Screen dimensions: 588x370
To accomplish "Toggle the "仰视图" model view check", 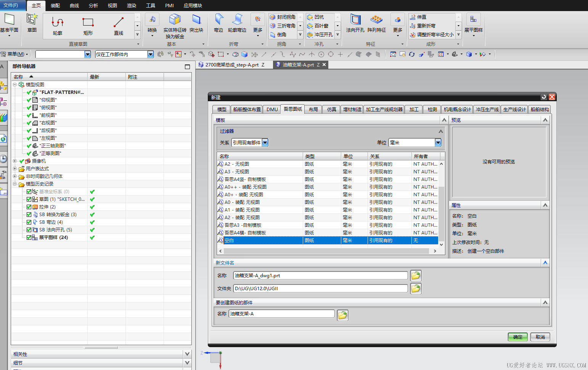I will click(x=29, y=100).
